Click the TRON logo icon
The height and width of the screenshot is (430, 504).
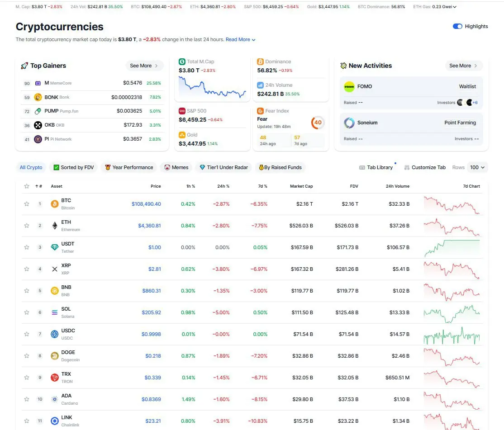click(55, 378)
